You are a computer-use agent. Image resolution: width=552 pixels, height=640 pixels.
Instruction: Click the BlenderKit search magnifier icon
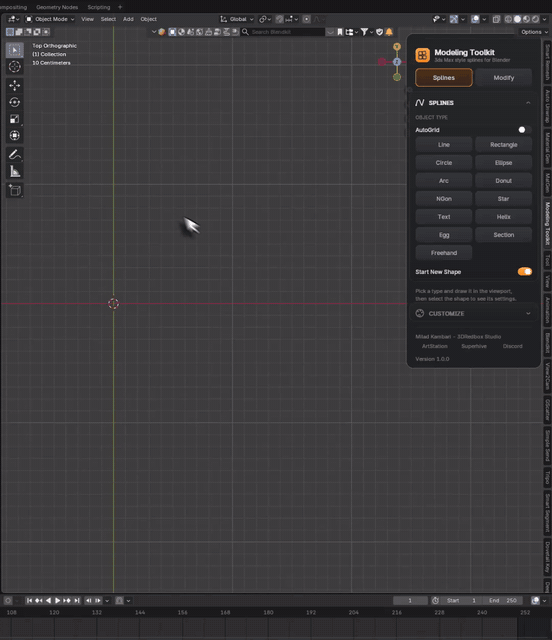(x=245, y=32)
